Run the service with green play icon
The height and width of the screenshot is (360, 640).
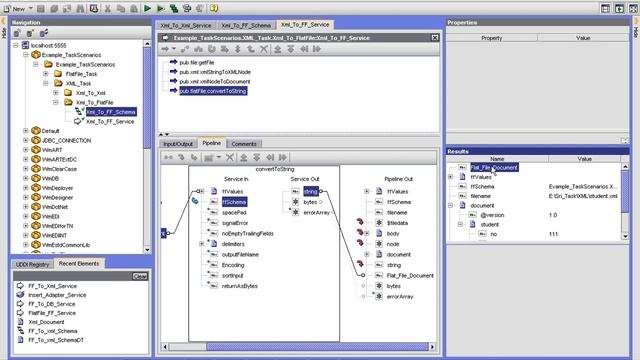(x=147, y=8)
